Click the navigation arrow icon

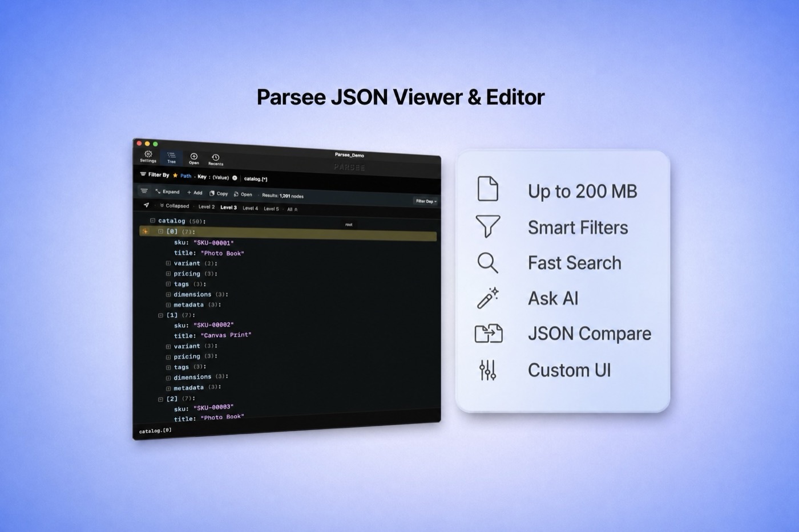(x=147, y=205)
